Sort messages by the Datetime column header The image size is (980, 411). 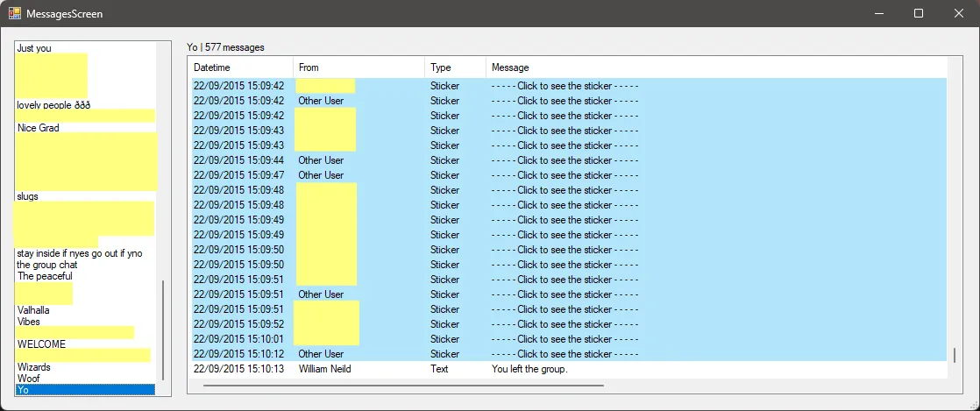[x=241, y=67]
